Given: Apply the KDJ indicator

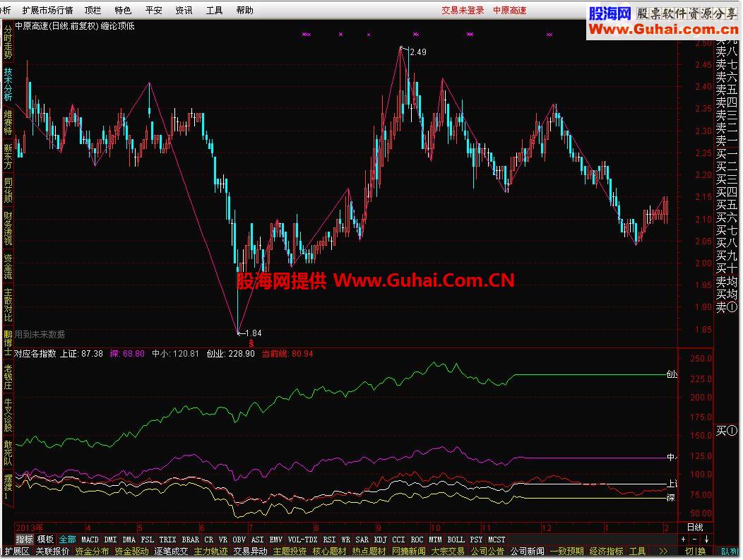Looking at the screenshot, I should tap(381, 539).
